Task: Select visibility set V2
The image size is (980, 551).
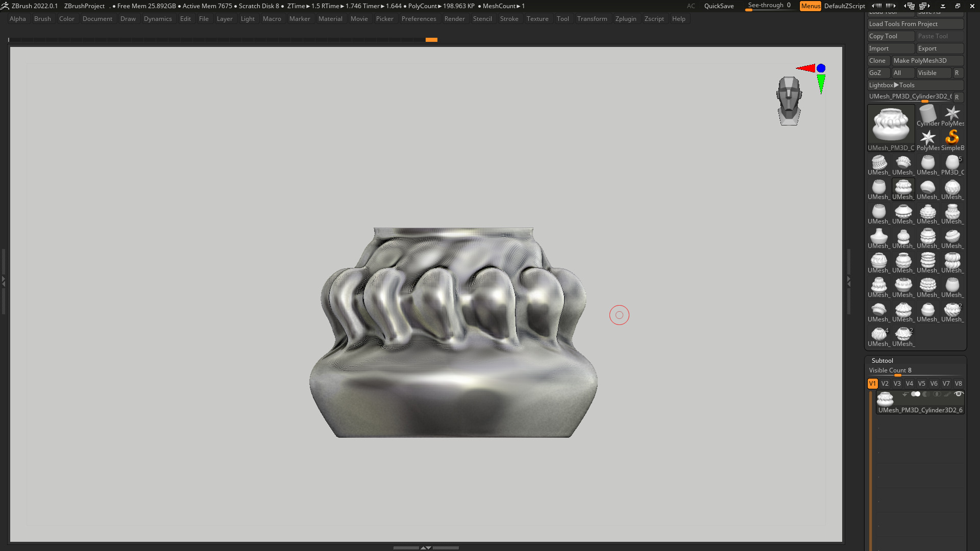Action: [885, 383]
